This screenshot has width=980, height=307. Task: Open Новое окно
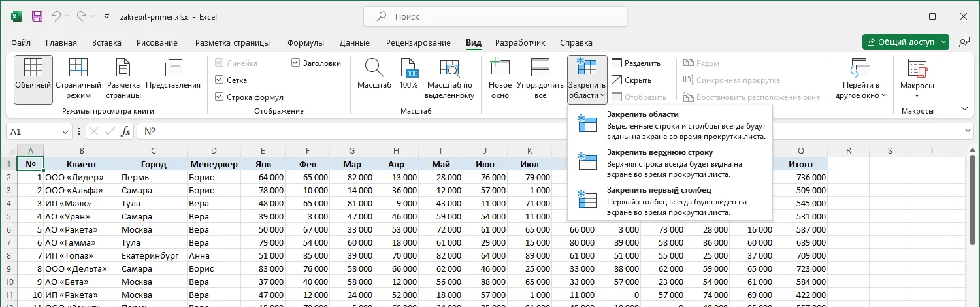tap(500, 79)
